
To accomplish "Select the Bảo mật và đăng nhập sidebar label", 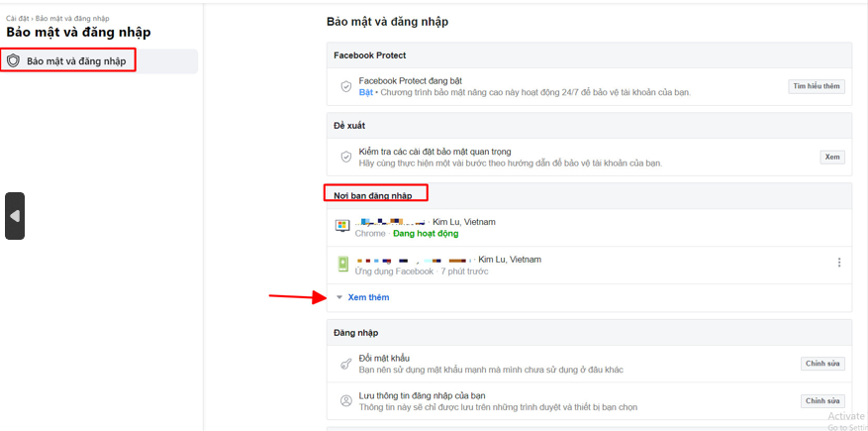I will tap(76, 61).
